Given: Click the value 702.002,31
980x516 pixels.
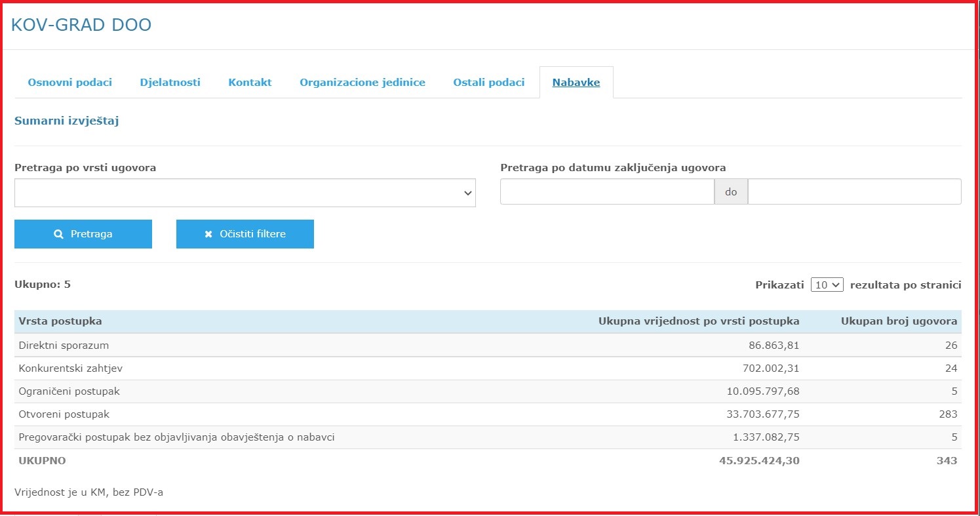Looking at the screenshot, I should click(x=772, y=368).
